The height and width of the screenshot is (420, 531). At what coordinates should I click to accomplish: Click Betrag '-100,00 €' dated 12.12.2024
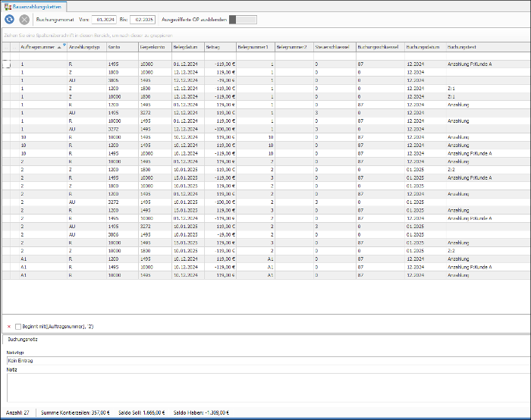point(225,129)
